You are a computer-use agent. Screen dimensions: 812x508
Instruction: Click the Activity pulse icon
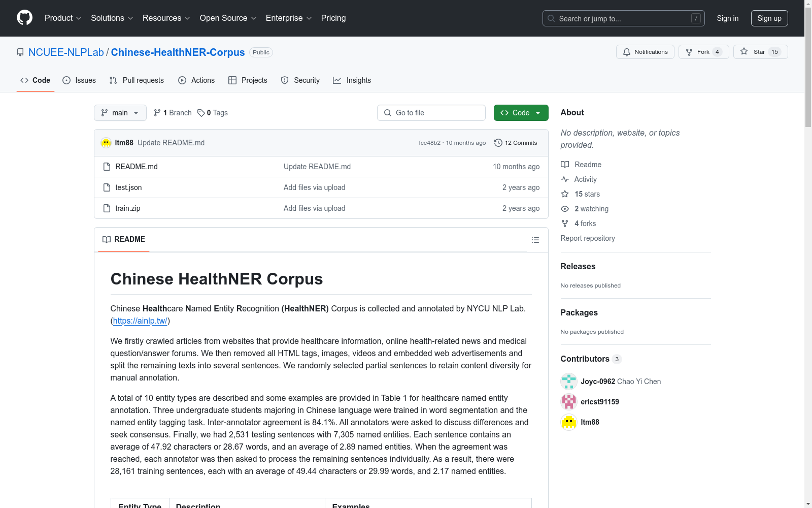(565, 179)
